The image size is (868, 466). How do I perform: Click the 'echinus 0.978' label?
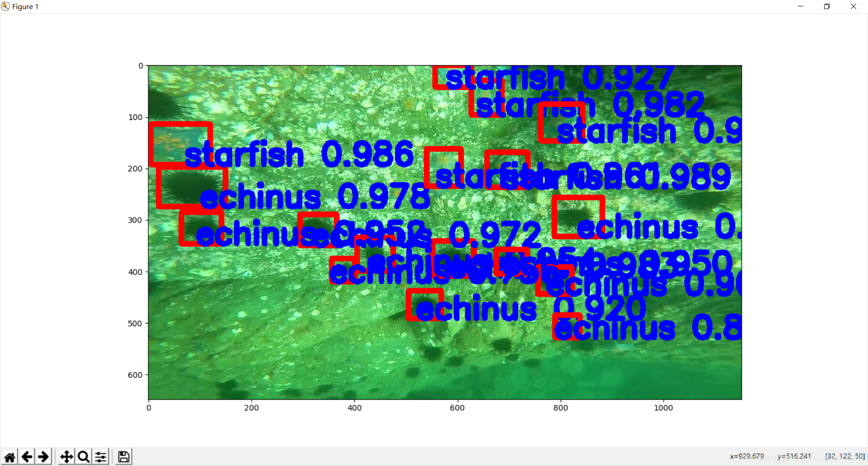click(x=315, y=197)
